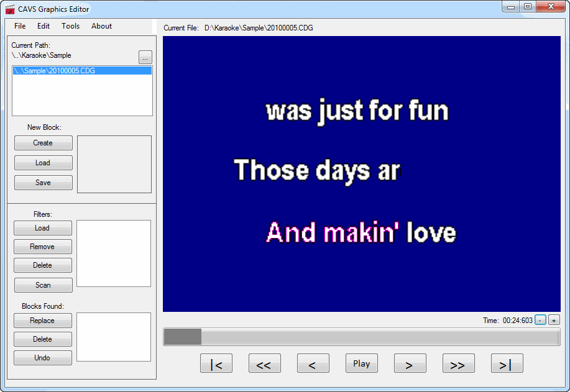The image size is (570, 392).
Task: Minimize the CAVS Graphics Editor window
Action: point(511,7)
